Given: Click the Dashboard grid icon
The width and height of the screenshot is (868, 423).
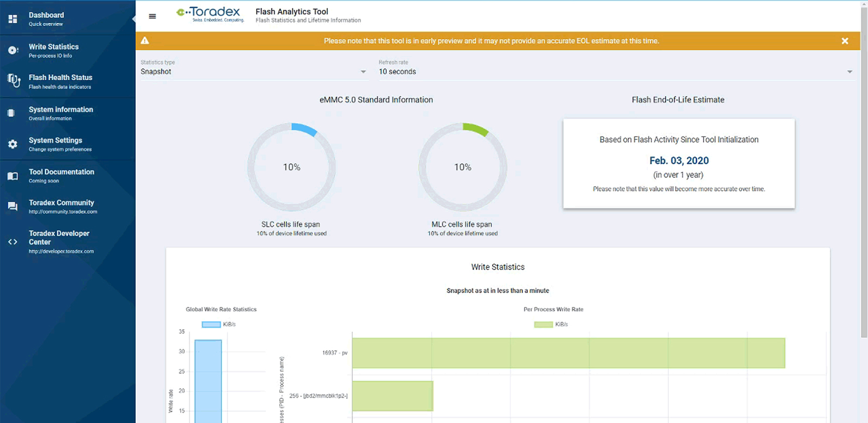Looking at the screenshot, I should (13, 19).
